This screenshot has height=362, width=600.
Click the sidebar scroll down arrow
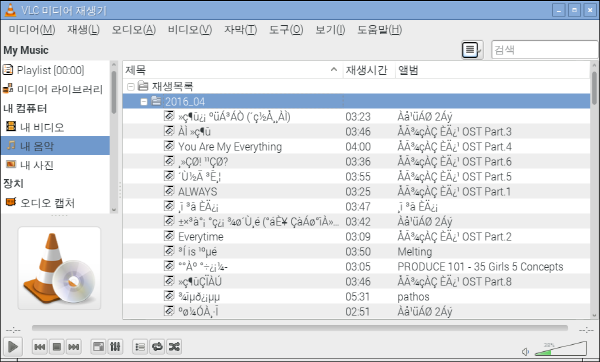click(x=114, y=210)
